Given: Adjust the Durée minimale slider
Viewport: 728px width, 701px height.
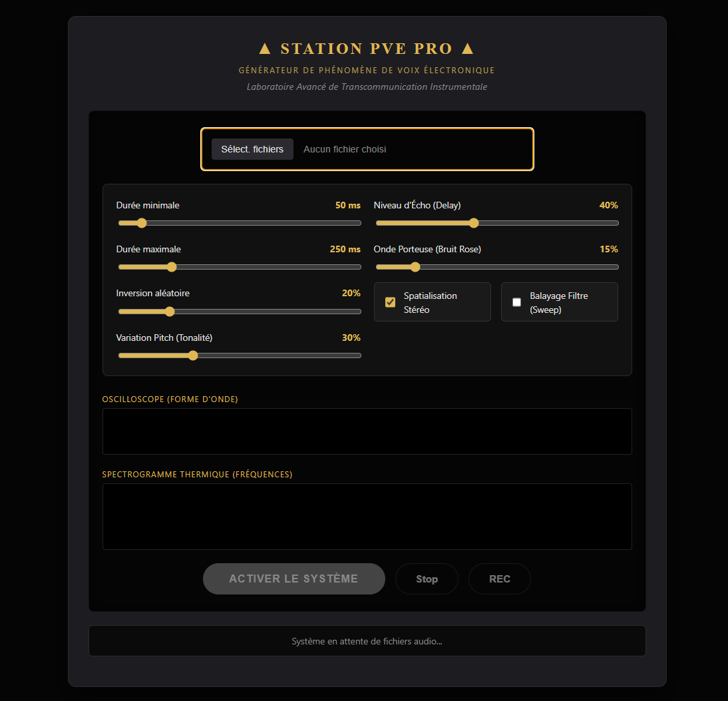Looking at the screenshot, I should (x=240, y=223).
